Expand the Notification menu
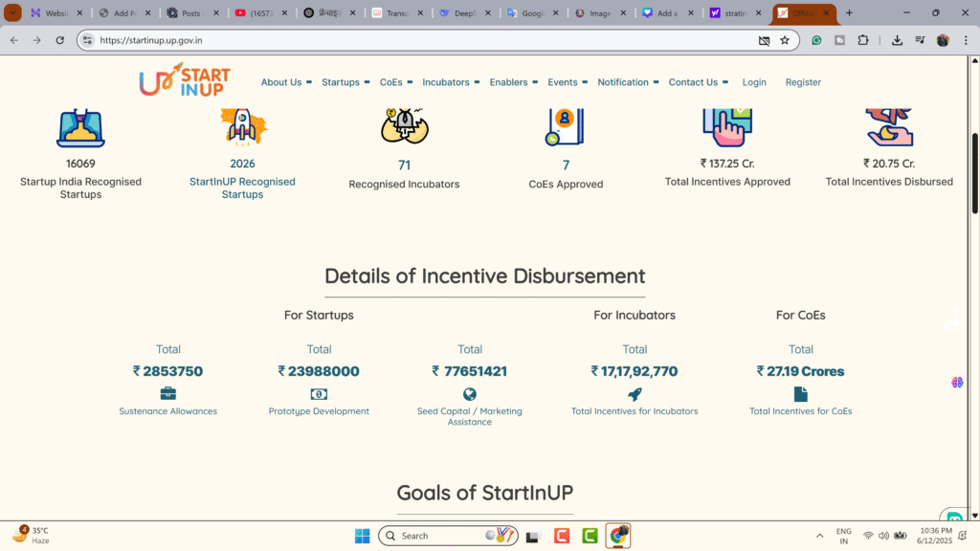 [x=628, y=82]
